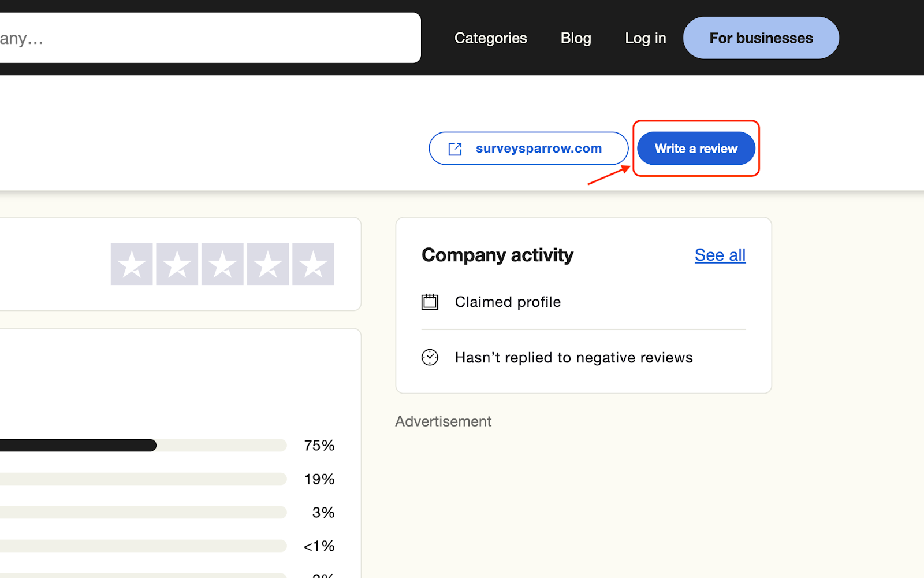This screenshot has width=924, height=578.
Task: Select the second rating star
Action: pyautogui.click(x=177, y=264)
